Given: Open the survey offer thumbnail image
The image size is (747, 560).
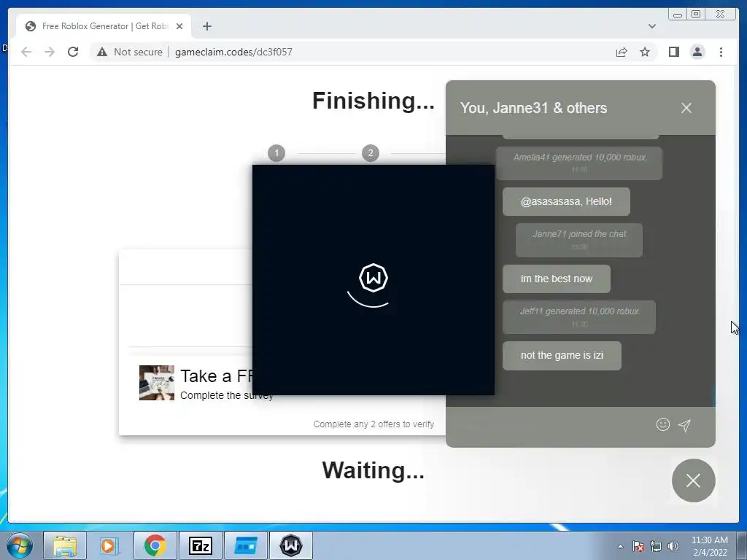Looking at the screenshot, I should point(157,383).
